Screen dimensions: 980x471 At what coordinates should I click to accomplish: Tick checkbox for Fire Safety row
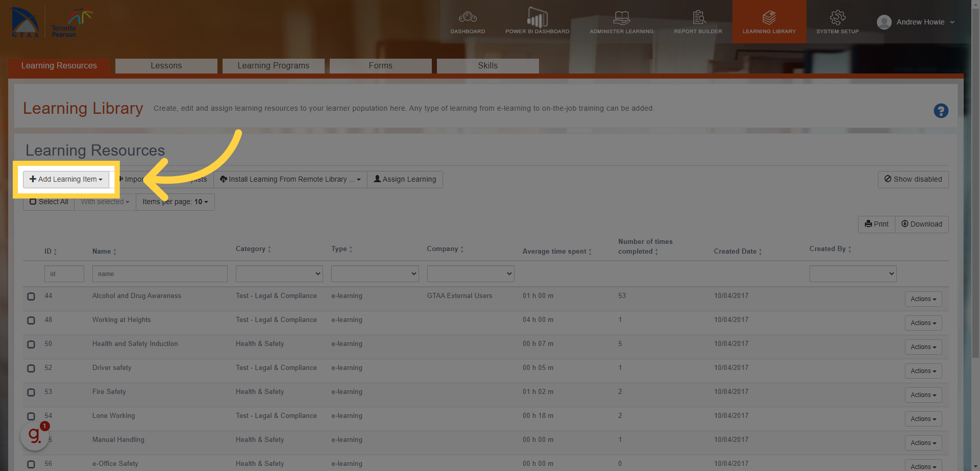coord(31,392)
